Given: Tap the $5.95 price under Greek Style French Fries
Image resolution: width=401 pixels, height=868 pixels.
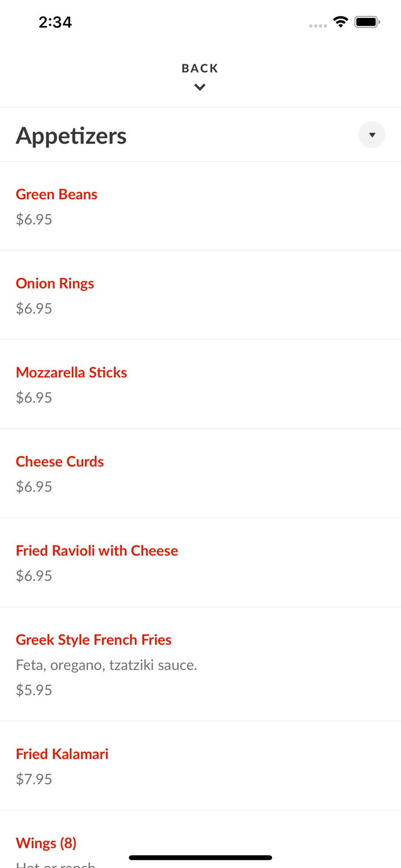Looking at the screenshot, I should tap(34, 690).
